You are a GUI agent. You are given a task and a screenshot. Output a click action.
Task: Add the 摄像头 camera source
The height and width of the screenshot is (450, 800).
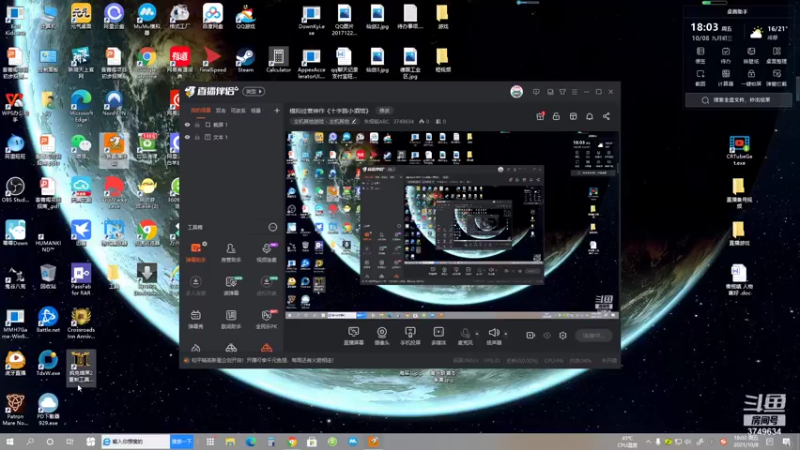(x=382, y=336)
